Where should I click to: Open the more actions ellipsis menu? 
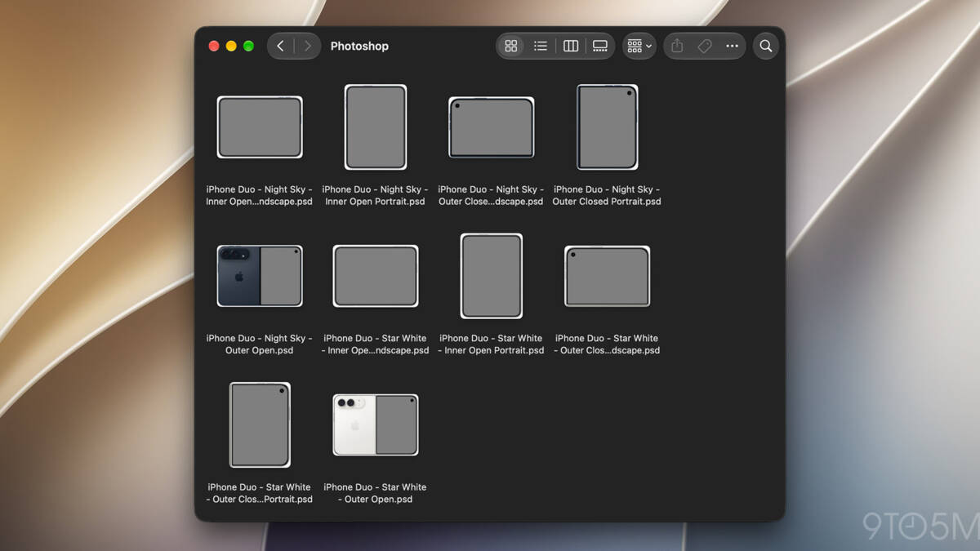tap(732, 47)
